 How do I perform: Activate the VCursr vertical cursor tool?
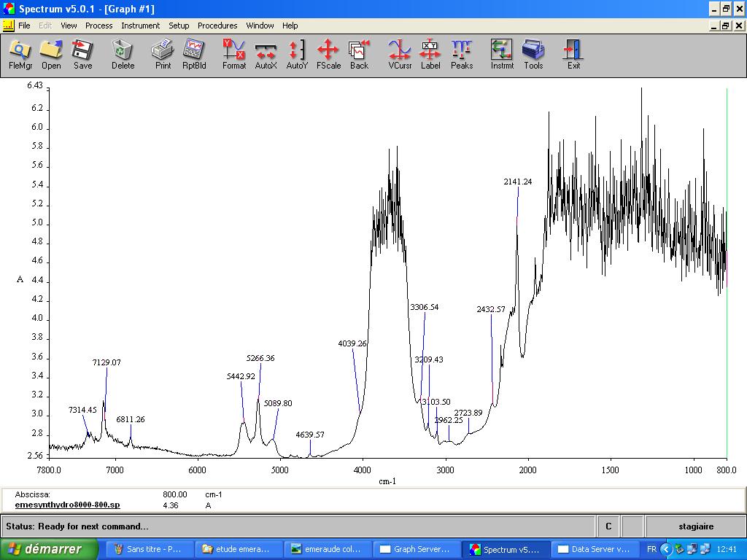tap(400, 54)
